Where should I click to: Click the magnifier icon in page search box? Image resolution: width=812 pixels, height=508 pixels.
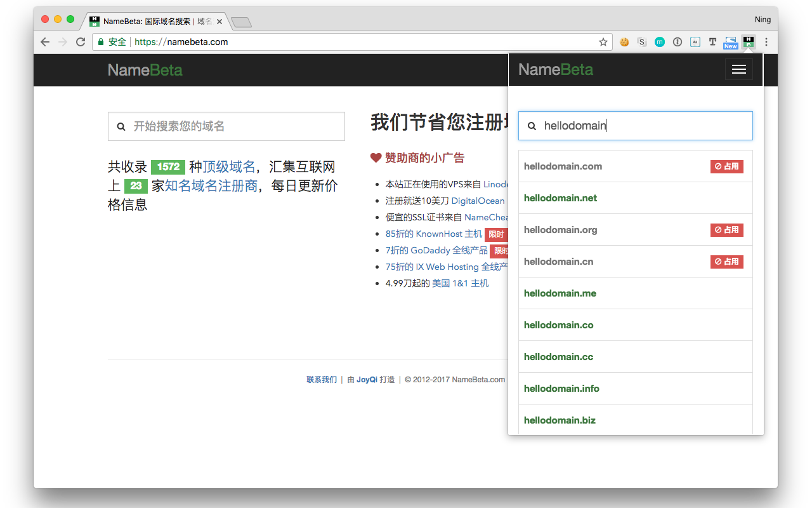121,127
